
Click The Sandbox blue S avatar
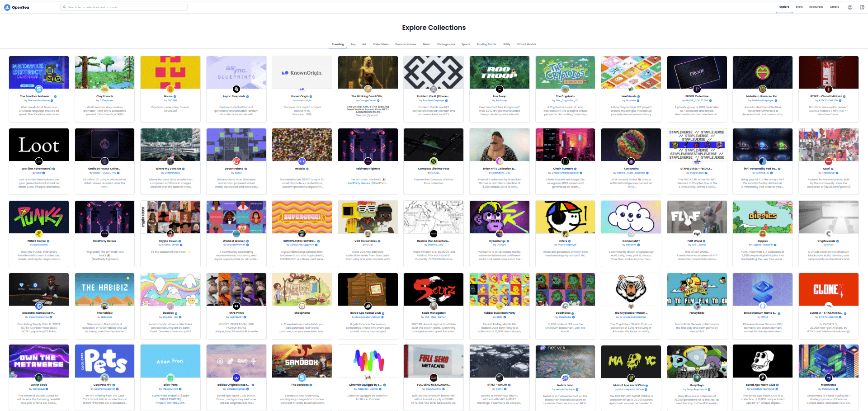(x=302, y=378)
